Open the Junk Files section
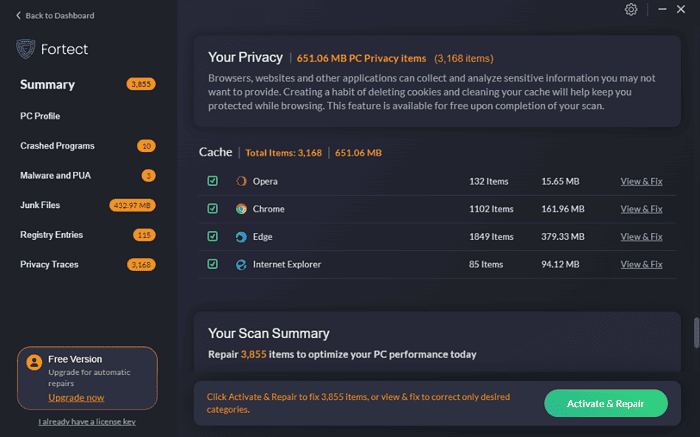Screen dimensions: 700x437 [x=40, y=205]
